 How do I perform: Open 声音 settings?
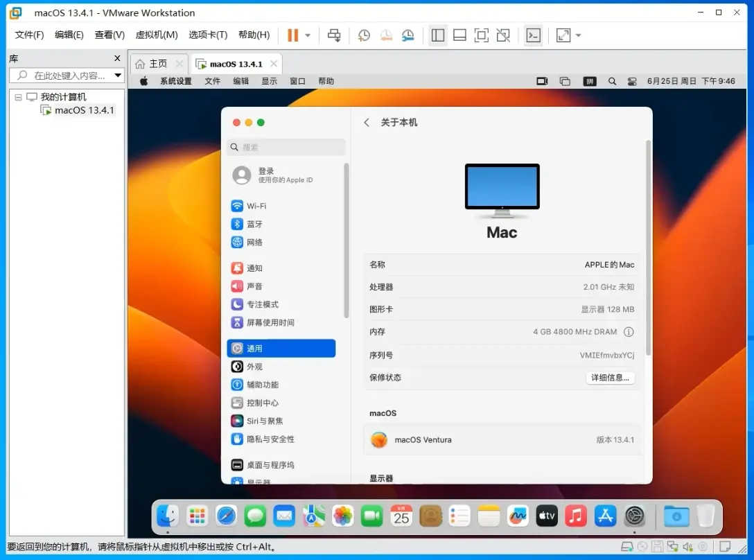281,286
